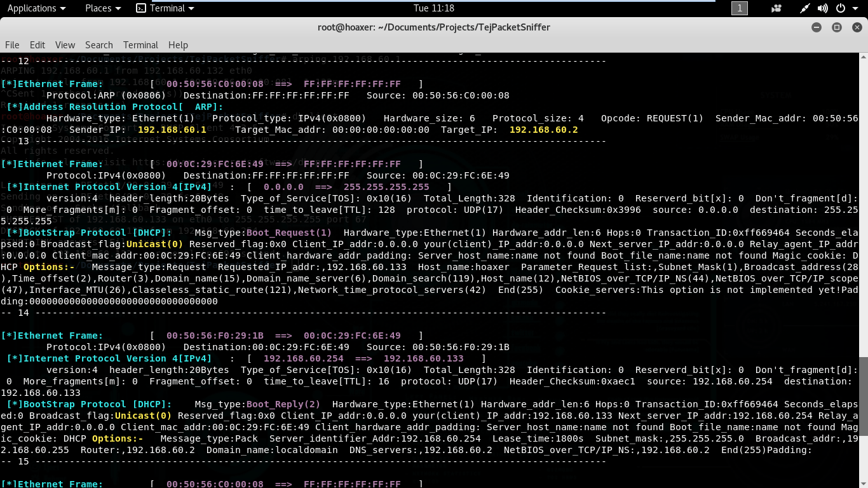Open the Terminal menu in the menu bar
Image resolution: width=868 pixels, height=488 pixels.
140,44
